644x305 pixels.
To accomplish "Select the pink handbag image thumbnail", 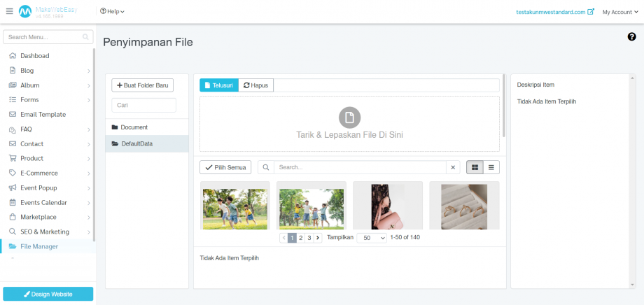I will (387, 205).
